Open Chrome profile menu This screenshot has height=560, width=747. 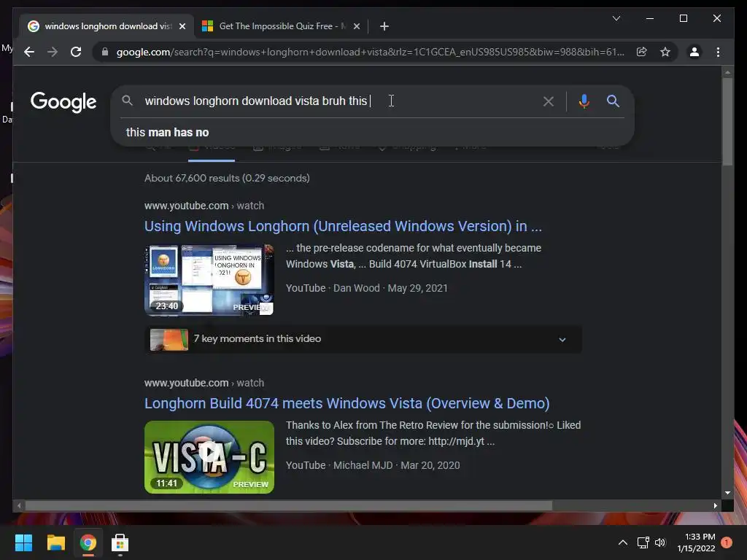coord(694,52)
